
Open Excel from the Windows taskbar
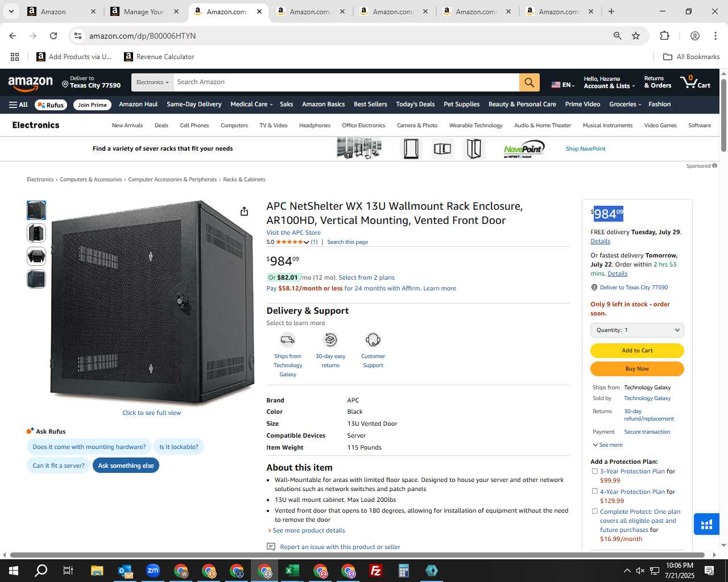(x=292, y=571)
